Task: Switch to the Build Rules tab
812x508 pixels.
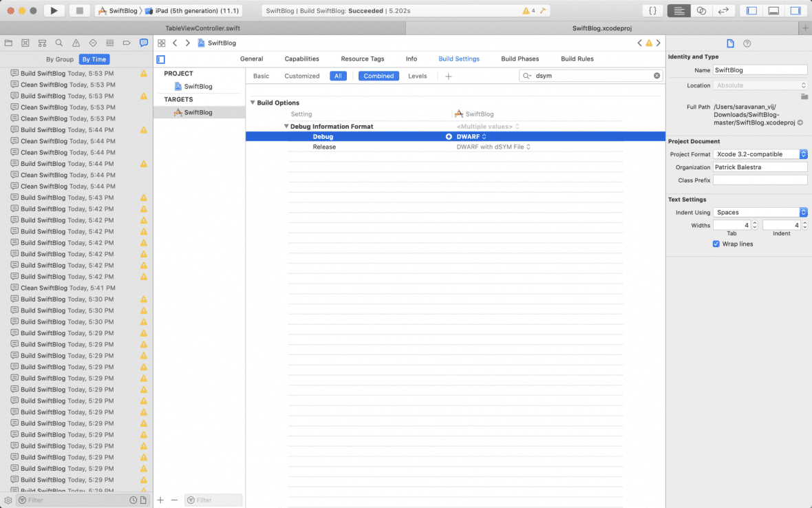Action: pyautogui.click(x=577, y=59)
